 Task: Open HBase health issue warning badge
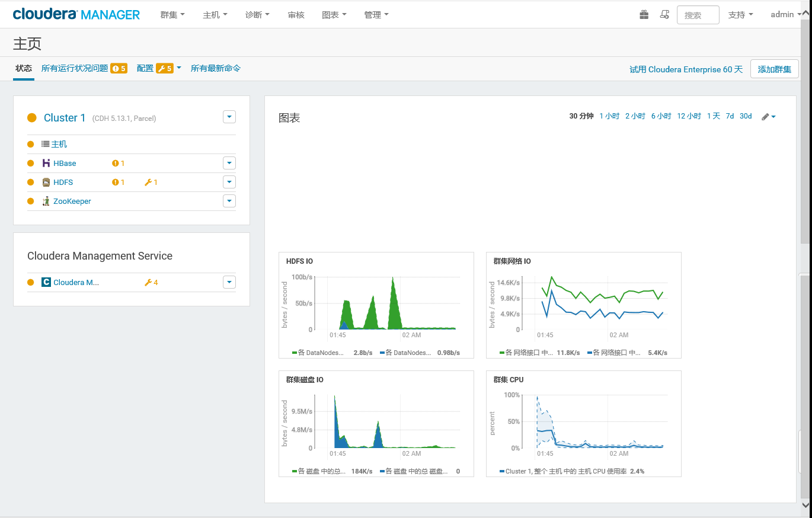119,164
